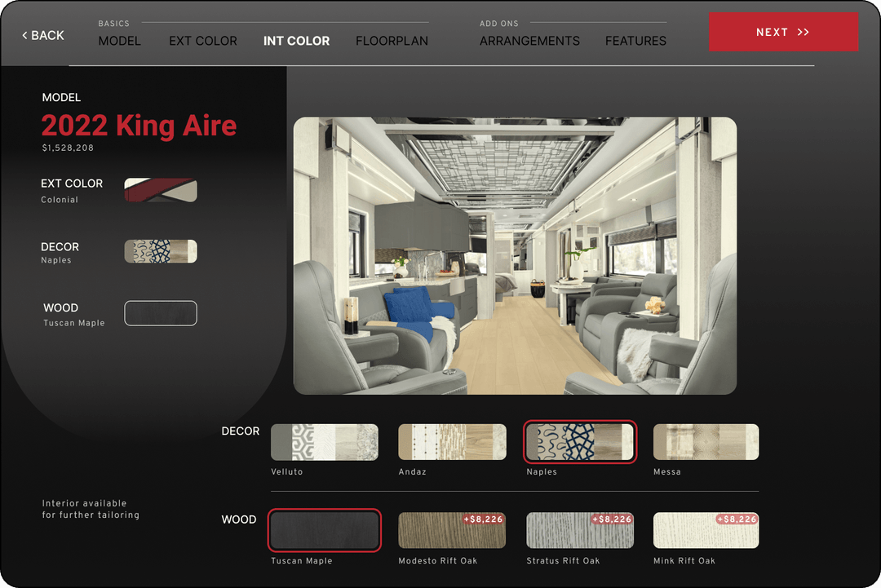Select the INT COLOR tab
This screenshot has height=588, width=881.
[297, 41]
